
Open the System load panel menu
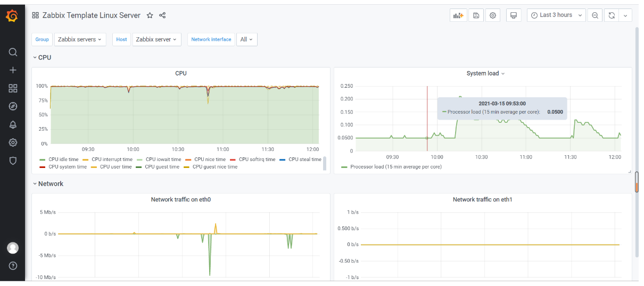485,73
